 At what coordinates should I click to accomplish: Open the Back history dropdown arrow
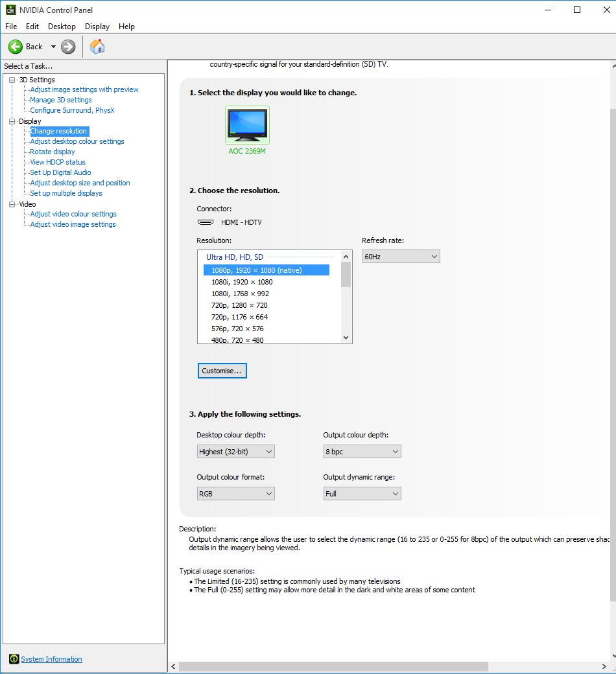(53, 47)
